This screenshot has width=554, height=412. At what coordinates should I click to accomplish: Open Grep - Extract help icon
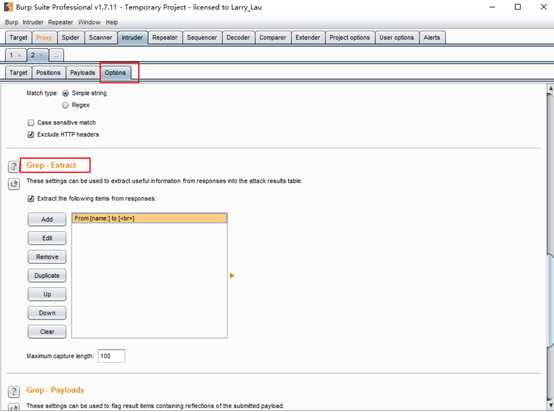[14, 166]
